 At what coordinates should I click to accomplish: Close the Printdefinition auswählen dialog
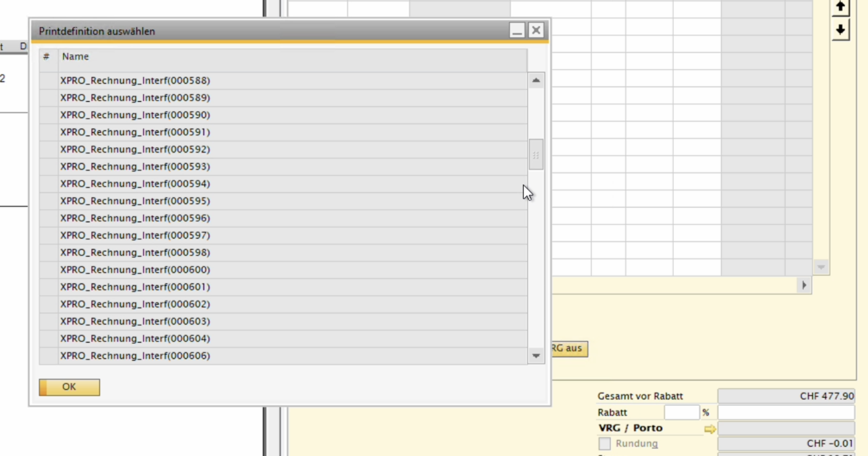click(x=536, y=31)
